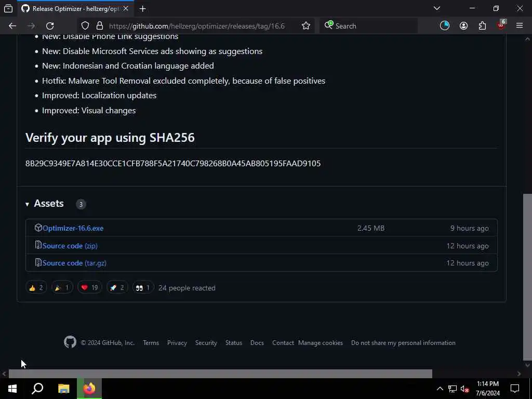Close the Release Optimizer tab
532x399 pixels.
click(126, 8)
